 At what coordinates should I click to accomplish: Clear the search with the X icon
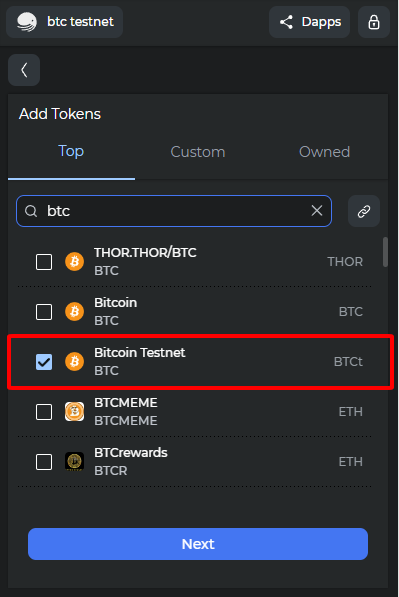tap(317, 211)
